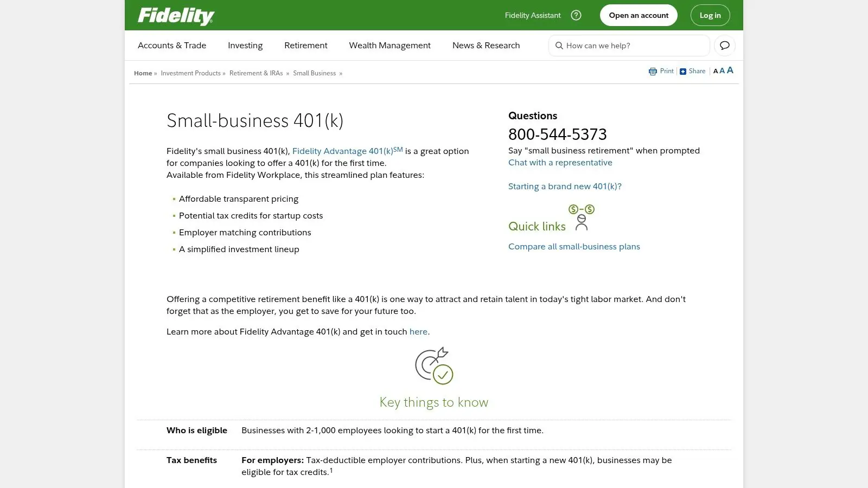Click Chat with a representative
Image resolution: width=868 pixels, height=488 pixels.
(560, 163)
